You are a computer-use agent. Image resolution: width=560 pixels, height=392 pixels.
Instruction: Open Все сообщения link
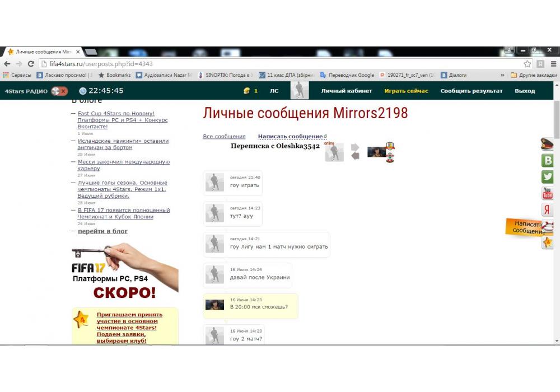tap(224, 137)
